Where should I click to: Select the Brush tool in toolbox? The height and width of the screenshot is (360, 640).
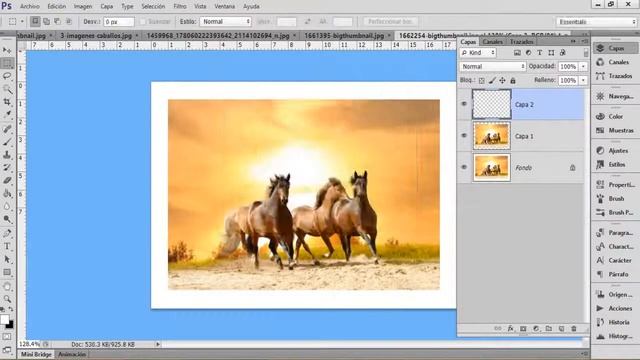(7, 142)
